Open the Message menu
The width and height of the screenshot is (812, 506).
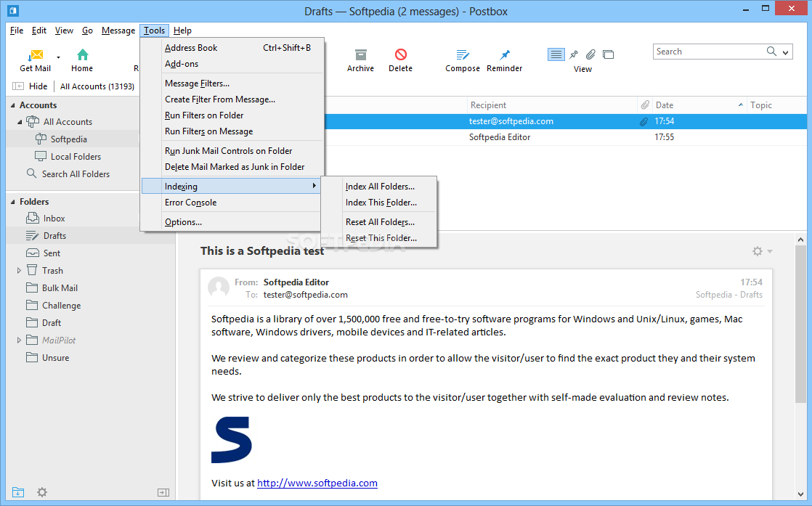(x=118, y=30)
